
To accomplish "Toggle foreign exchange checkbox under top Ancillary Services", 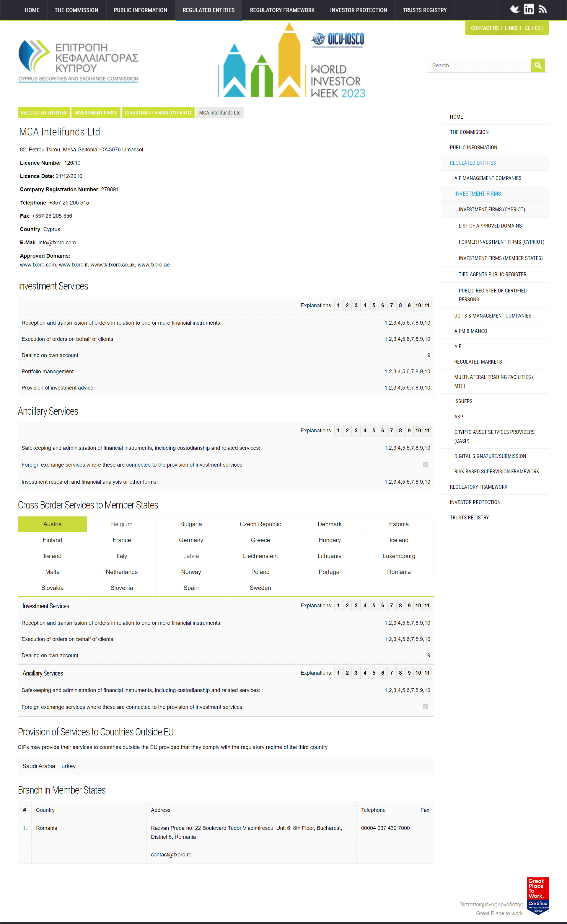I will [425, 464].
